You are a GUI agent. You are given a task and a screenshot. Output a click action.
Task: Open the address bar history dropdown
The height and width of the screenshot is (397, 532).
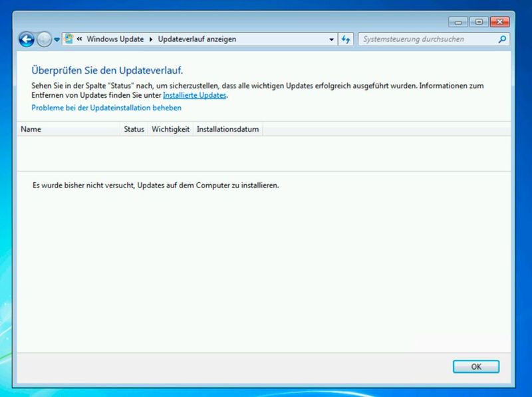point(331,39)
